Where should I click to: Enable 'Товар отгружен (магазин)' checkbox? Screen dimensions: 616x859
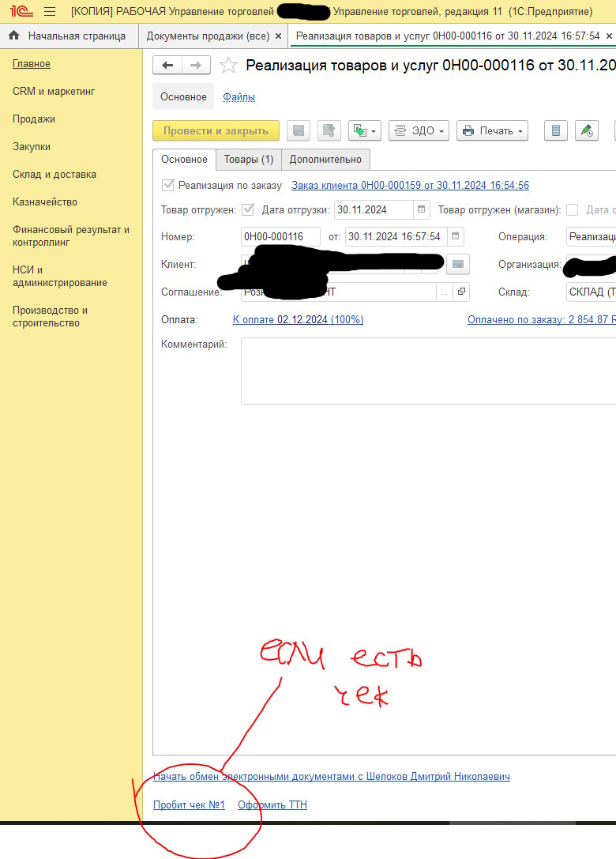[x=572, y=209]
